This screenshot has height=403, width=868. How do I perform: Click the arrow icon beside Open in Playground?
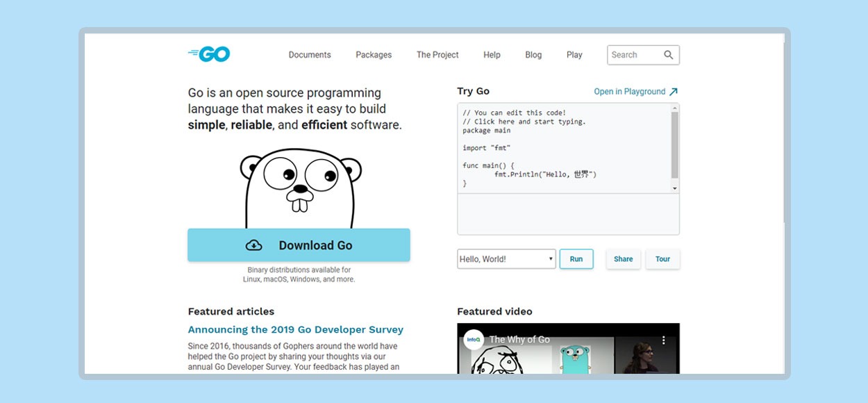[673, 92]
